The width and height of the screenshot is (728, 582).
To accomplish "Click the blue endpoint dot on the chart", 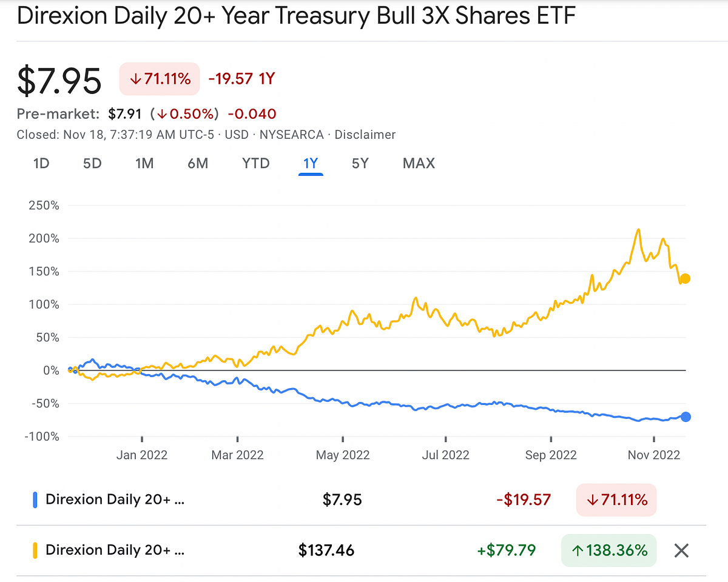I will coord(685,416).
